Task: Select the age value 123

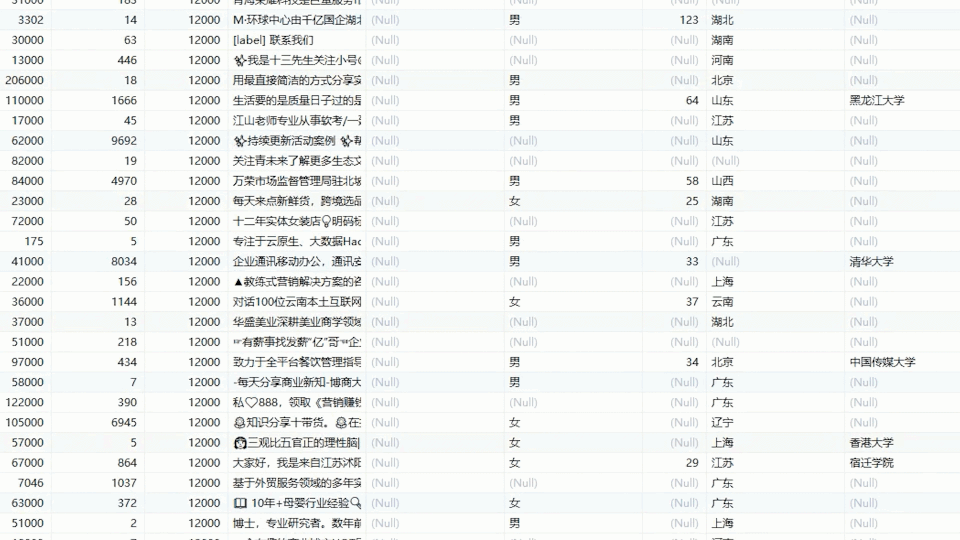Action: pos(689,20)
